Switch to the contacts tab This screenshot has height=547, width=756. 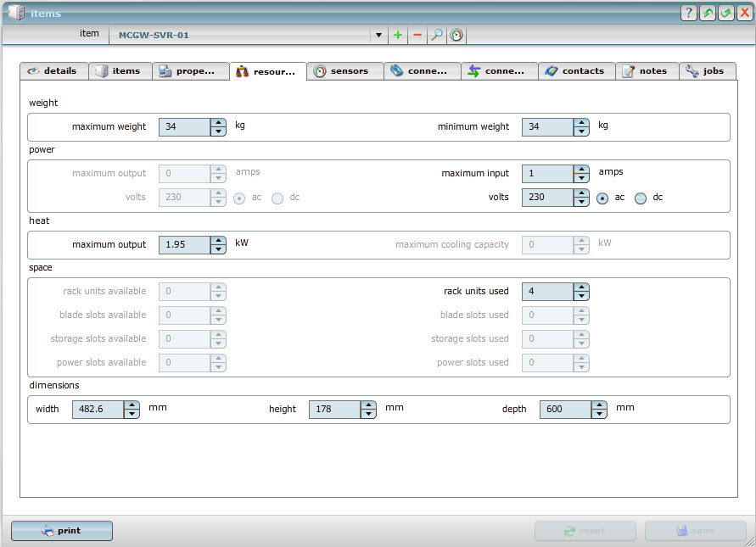pyautogui.click(x=576, y=71)
